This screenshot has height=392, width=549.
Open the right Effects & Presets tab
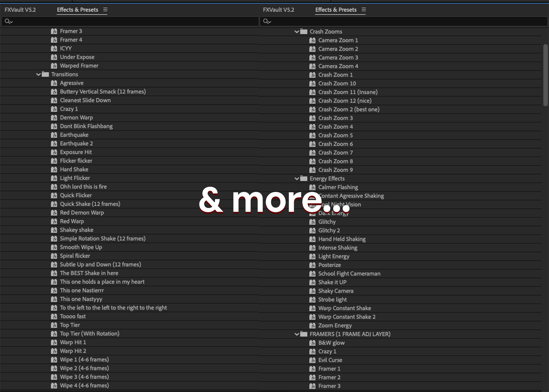pyautogui.click(x=336, y=10)
